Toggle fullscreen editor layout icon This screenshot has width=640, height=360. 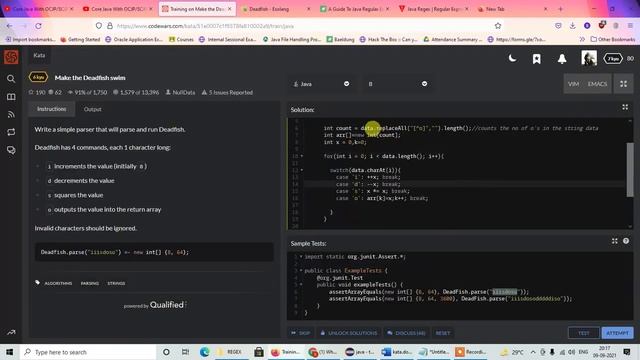[x=623, y=84]
